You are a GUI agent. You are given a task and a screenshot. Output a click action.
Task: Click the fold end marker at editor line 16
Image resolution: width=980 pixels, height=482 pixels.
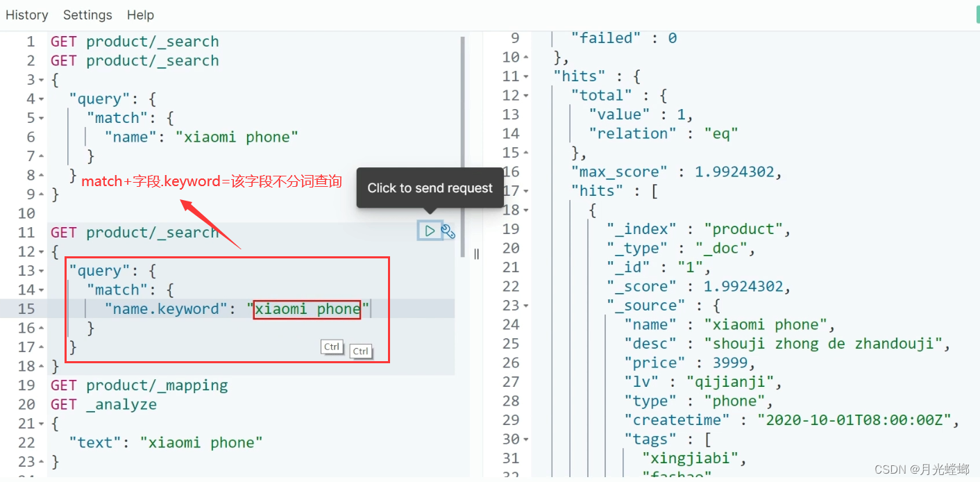(x=41, y=329)
